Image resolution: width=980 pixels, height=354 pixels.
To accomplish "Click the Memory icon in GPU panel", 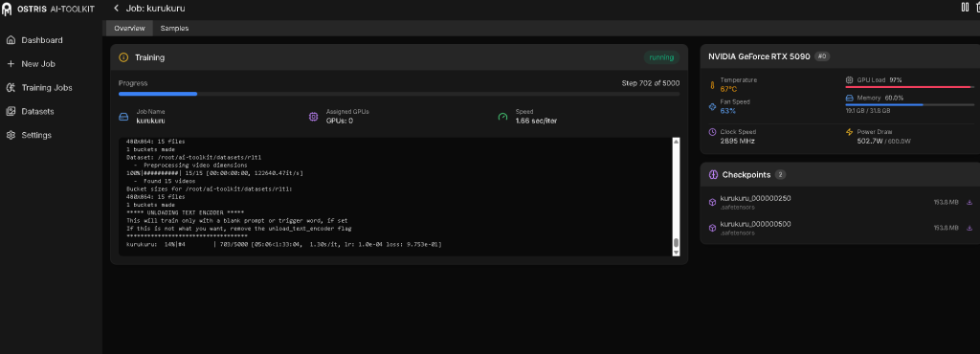I will pos(849,98).
